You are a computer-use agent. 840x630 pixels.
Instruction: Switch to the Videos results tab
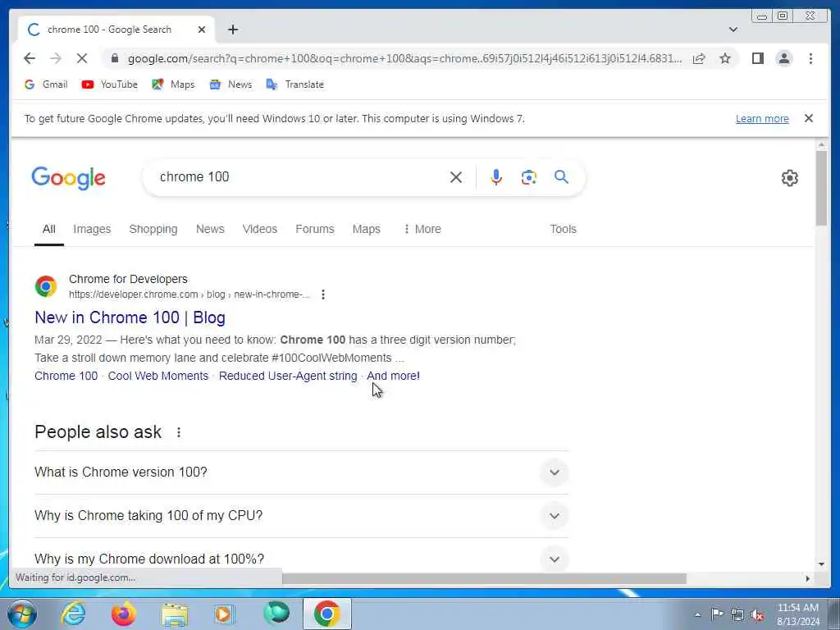260,229
